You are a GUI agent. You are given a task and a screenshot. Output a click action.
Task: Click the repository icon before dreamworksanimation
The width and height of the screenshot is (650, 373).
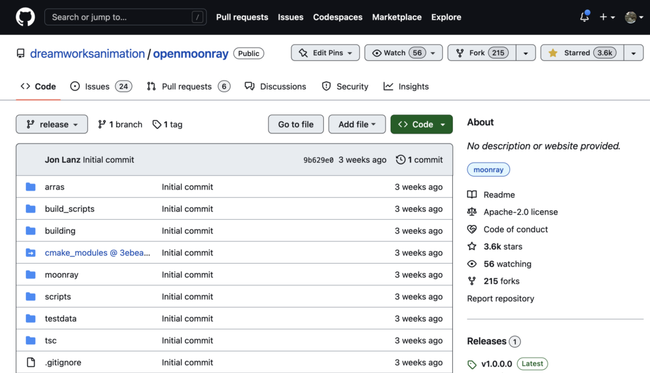(x=20, y=53)
